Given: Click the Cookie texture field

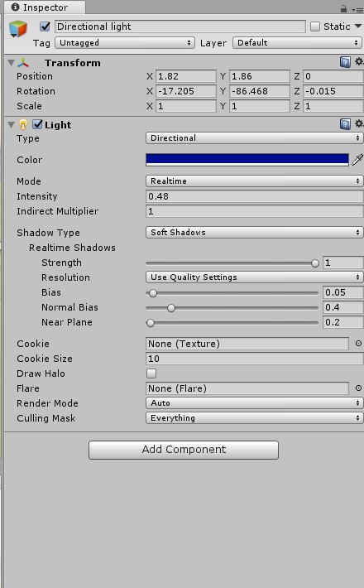Looking at the screenshot, I should [x=247, y=344].
